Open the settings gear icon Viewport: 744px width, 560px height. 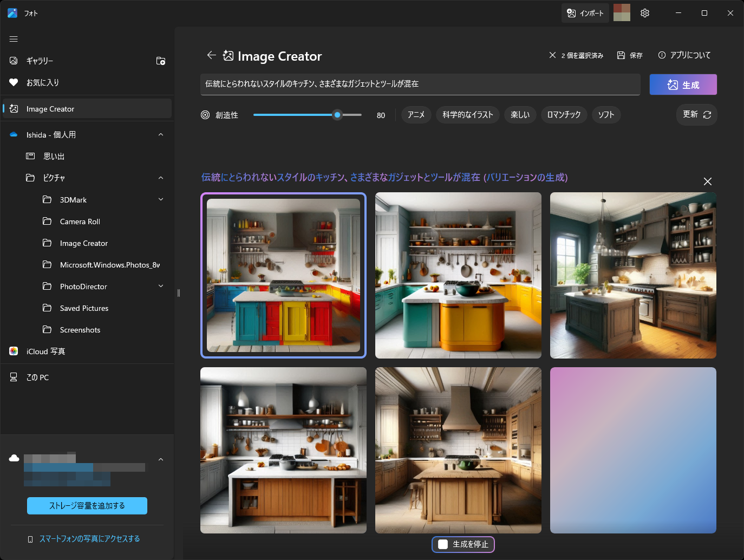[645, 13]
